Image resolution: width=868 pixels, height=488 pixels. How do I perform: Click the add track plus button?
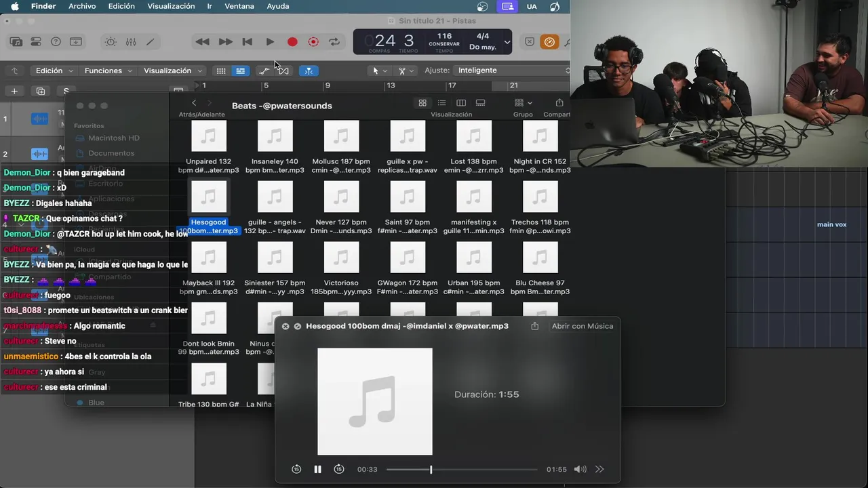point(14,91)
